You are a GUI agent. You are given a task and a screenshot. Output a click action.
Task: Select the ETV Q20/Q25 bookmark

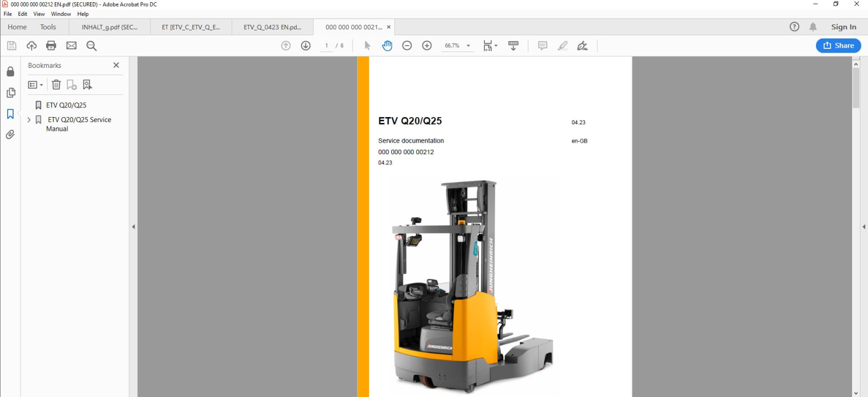click(x=66, y=105)
